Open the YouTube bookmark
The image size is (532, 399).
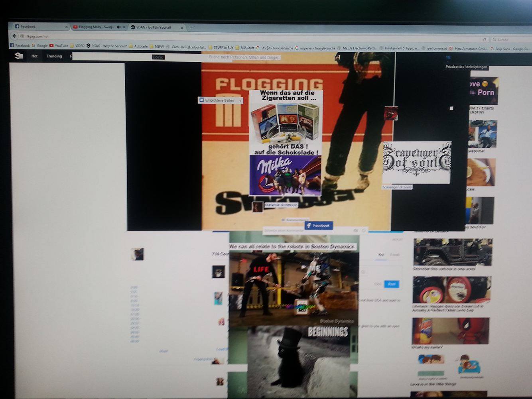pos(59,46)
